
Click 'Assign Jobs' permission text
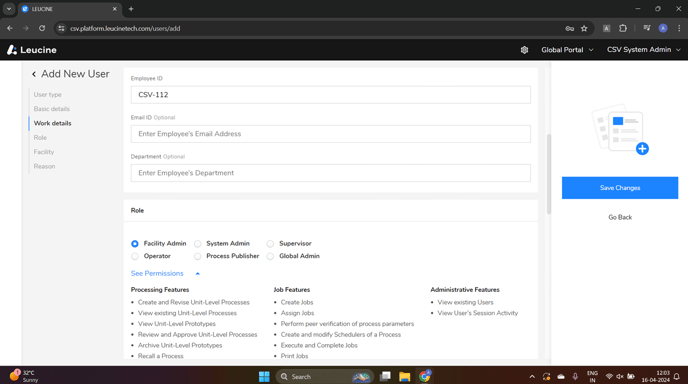tap(297, 313)
